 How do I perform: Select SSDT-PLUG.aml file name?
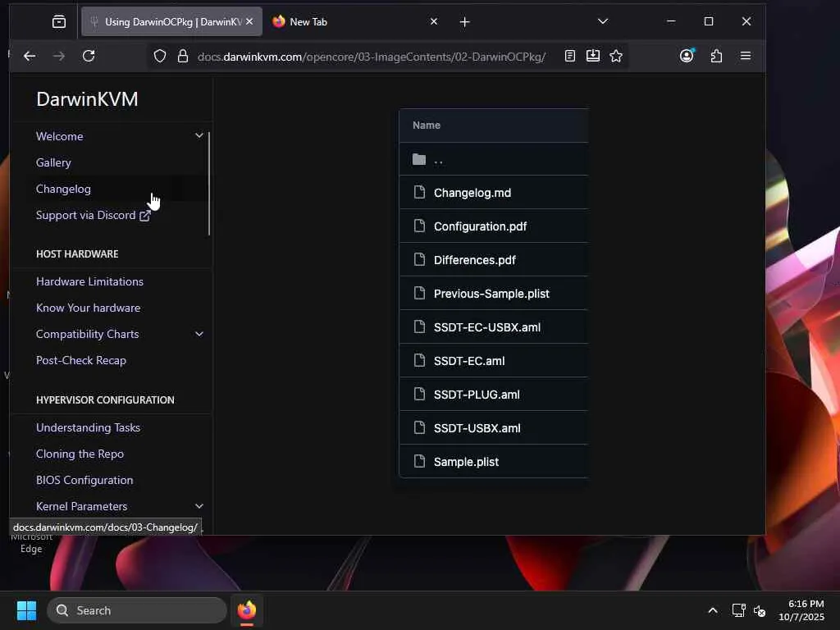(x=477, y=395)
